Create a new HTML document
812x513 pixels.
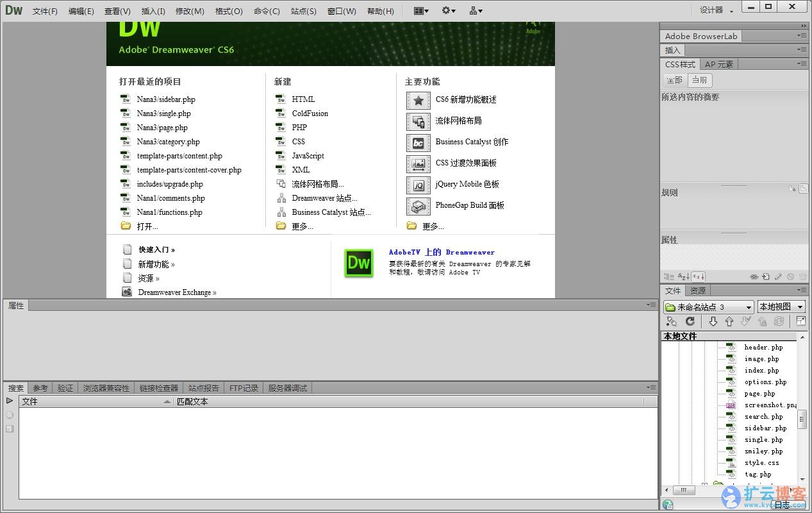click(303, 99)
